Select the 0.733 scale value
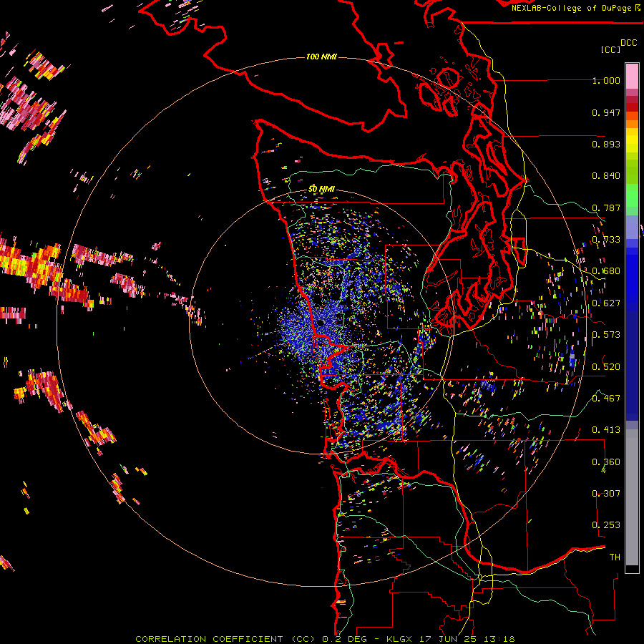The image size is (644, 644). point(606,240)
